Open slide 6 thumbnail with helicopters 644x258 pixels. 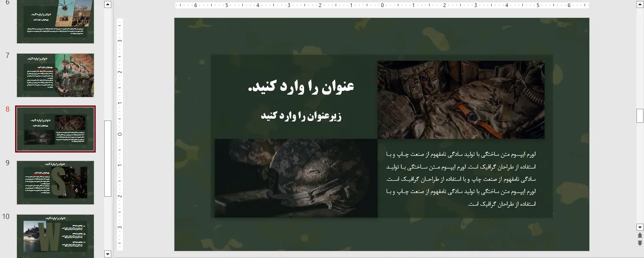[x=55, y=22]
